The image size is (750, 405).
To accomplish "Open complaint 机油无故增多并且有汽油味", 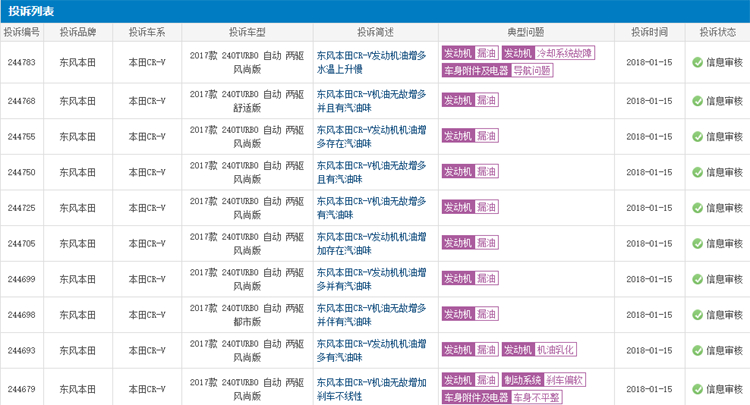I will tap(371, 101).
